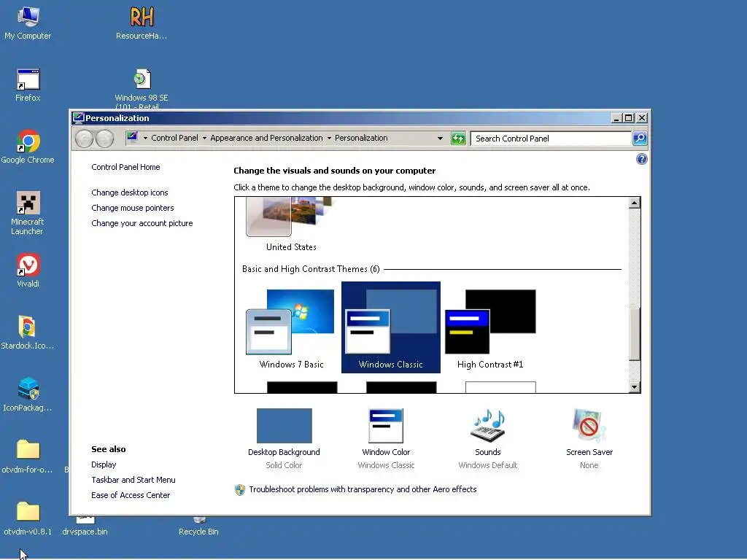Click the shield icon beside Troubleshoot link
The height and width of the screenshot is (560, 747).
click(x=239, y=489)
